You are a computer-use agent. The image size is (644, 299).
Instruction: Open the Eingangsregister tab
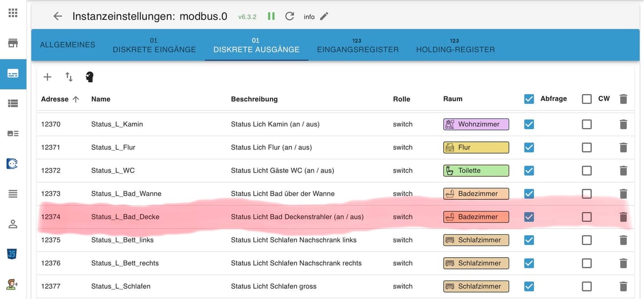click(x=358, y=45)
